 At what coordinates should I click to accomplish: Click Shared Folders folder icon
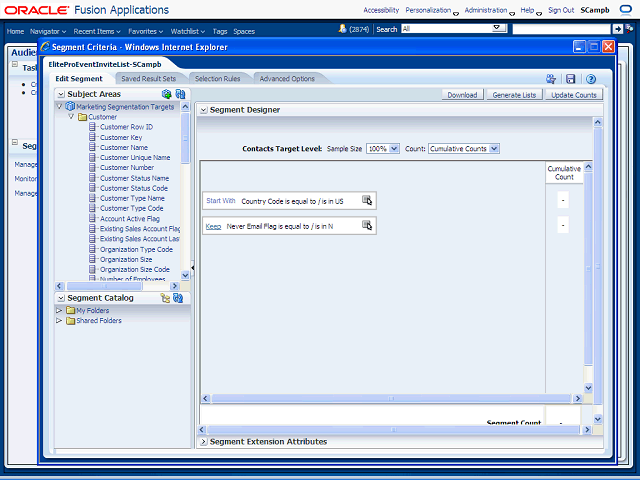click(71, 321)
